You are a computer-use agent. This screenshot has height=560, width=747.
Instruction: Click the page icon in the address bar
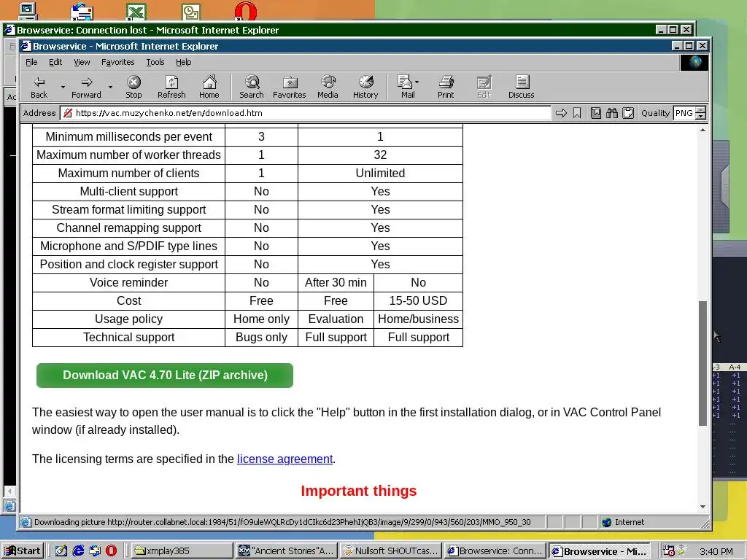pos(68,113)
